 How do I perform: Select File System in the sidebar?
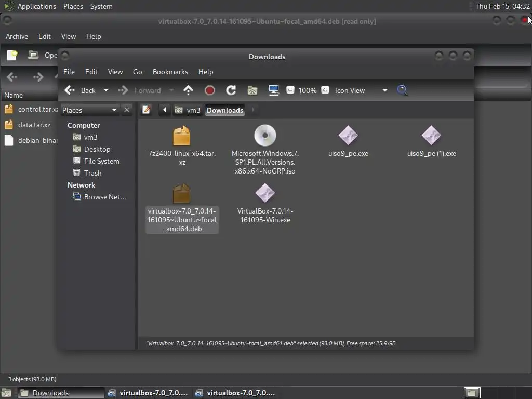(x=101, y=161)
